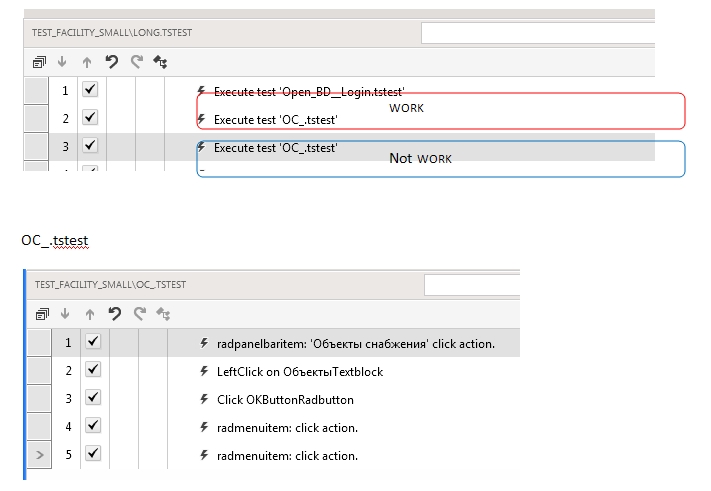Click move step down arrow in LONG.TSTEST toolbar
Image resolution: width=711 pixels, height=491 pixels.
tap(64, 62)
